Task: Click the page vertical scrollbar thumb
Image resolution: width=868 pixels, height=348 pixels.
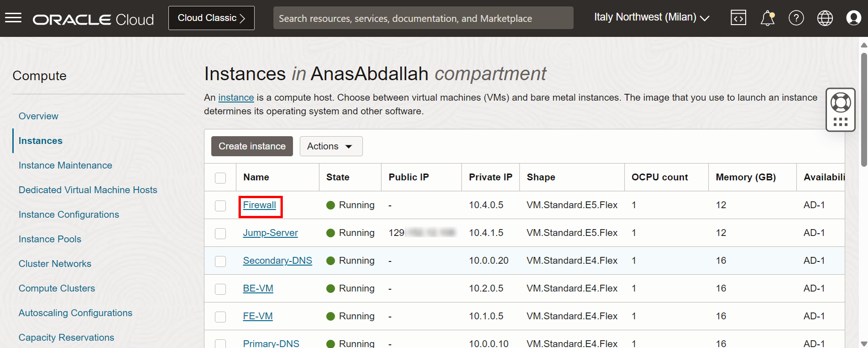Action: click(863, 110)
